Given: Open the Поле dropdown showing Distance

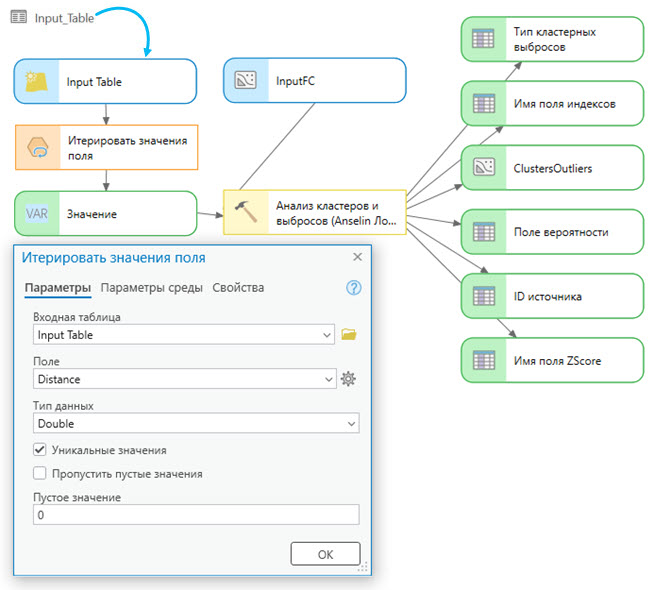Looking at the screenshot, I should [328, 379].
